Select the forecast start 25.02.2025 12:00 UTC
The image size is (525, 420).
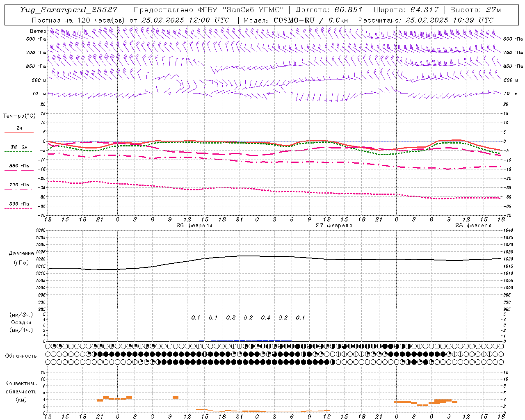click(x=185, y=20)
